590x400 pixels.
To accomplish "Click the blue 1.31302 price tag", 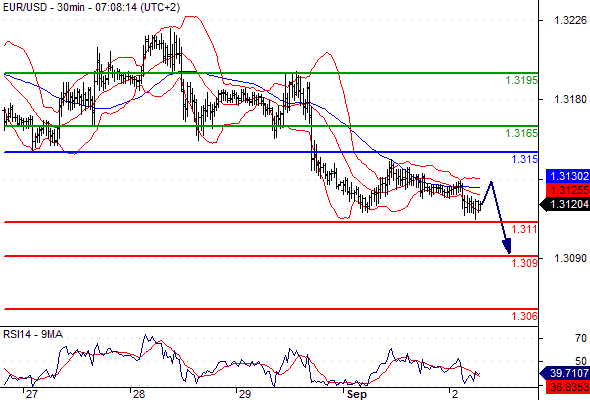I will 568,176.
